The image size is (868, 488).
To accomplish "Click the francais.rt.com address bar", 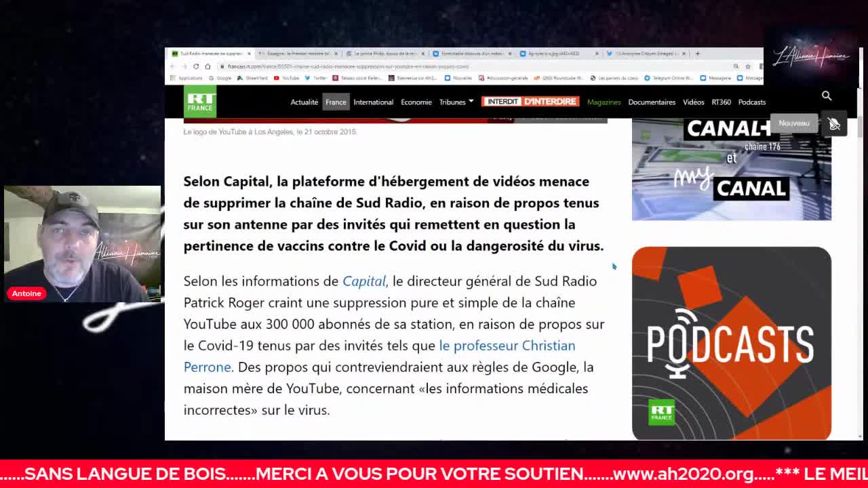I will [475, 66].
